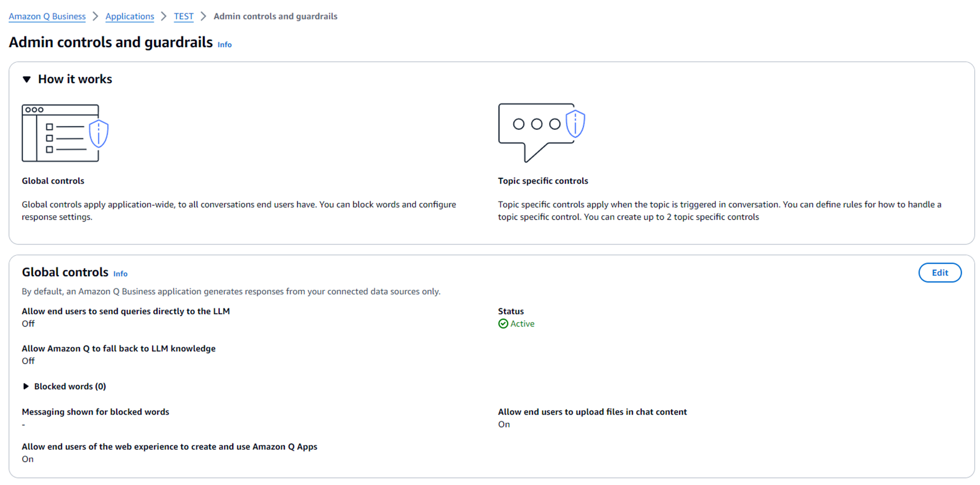Click the Admin controls and guardrails breadcrumb text

pyautogui.click(x=275, y=16)
